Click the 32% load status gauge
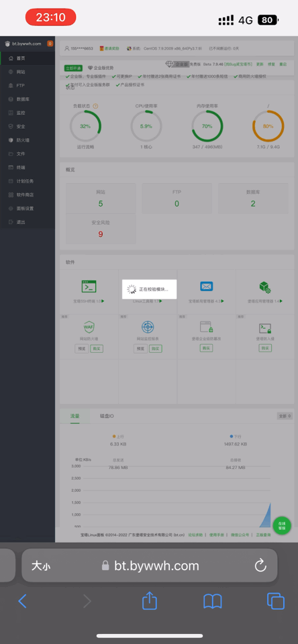The height and width of the screenshot is (644, 298). pyautogui.click(x=85, y=126)
